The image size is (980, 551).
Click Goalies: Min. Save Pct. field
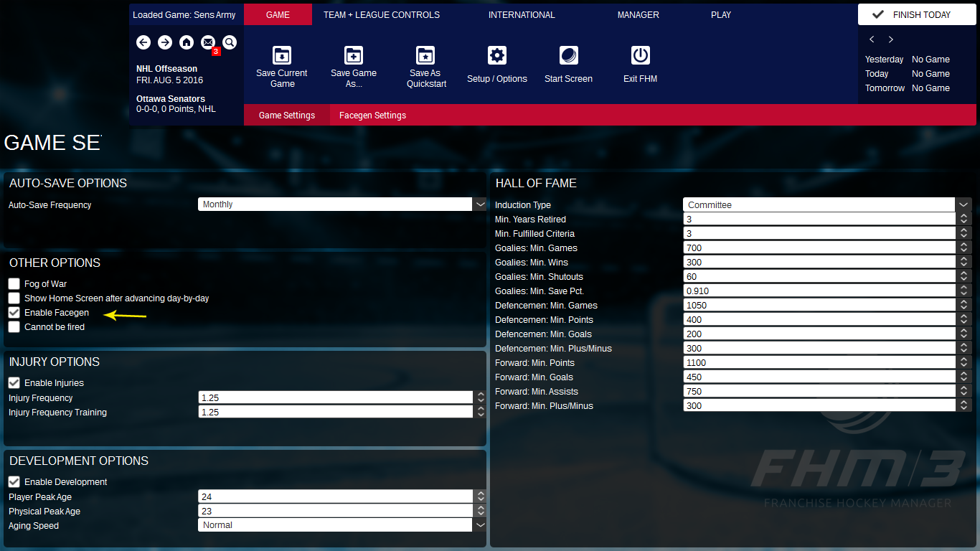pyautogui.click(x=821, y=291)
